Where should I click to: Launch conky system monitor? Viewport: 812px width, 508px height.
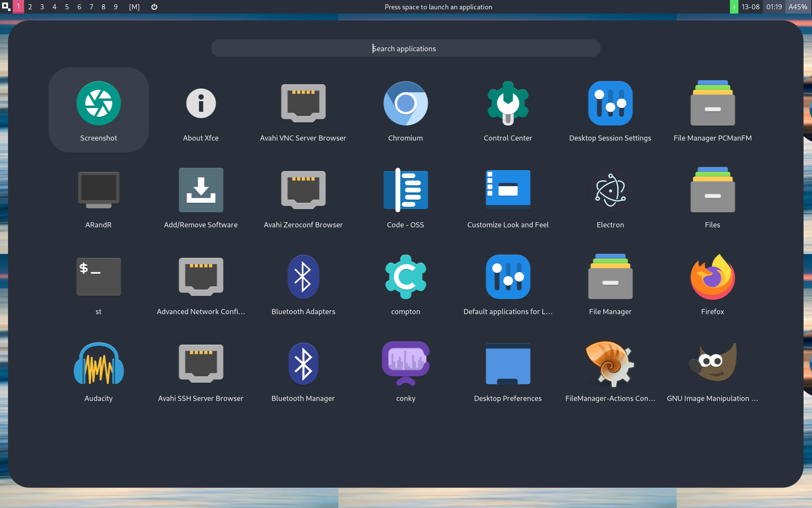click(x=406, y=370)
